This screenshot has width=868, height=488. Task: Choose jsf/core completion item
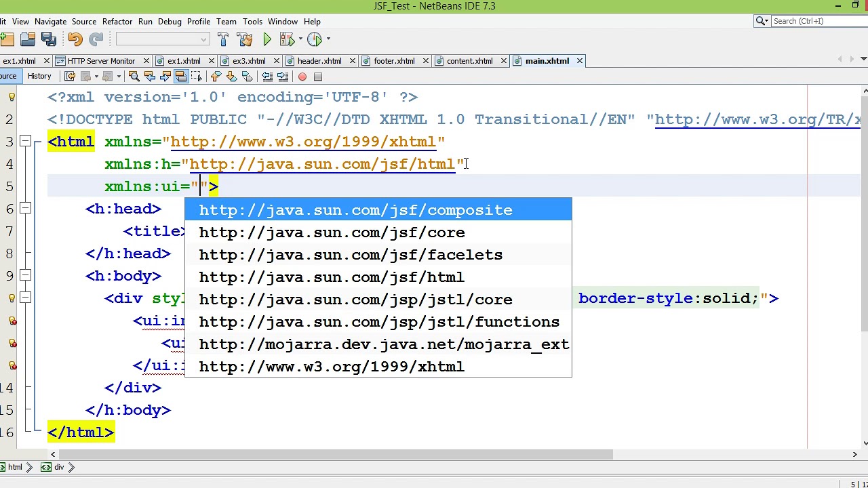point(378,232)
